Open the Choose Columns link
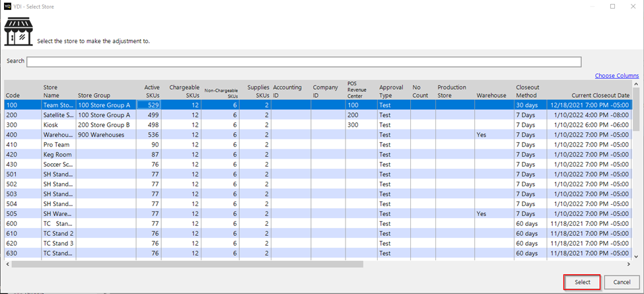Image resolution: width=644 pixels, height=294 pixels. [616, 76]
